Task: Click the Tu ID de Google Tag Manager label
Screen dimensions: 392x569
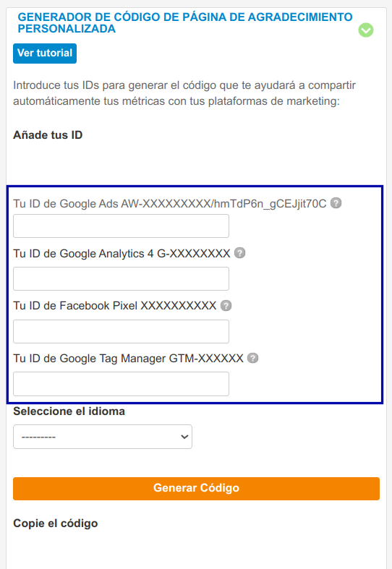Action: tap(128, 359)
